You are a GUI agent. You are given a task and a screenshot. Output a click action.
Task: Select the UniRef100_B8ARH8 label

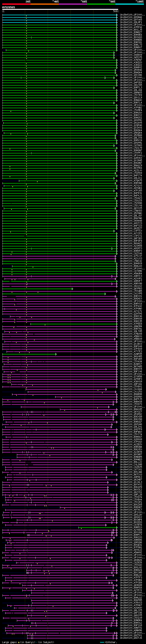click(x=131, y=394)
